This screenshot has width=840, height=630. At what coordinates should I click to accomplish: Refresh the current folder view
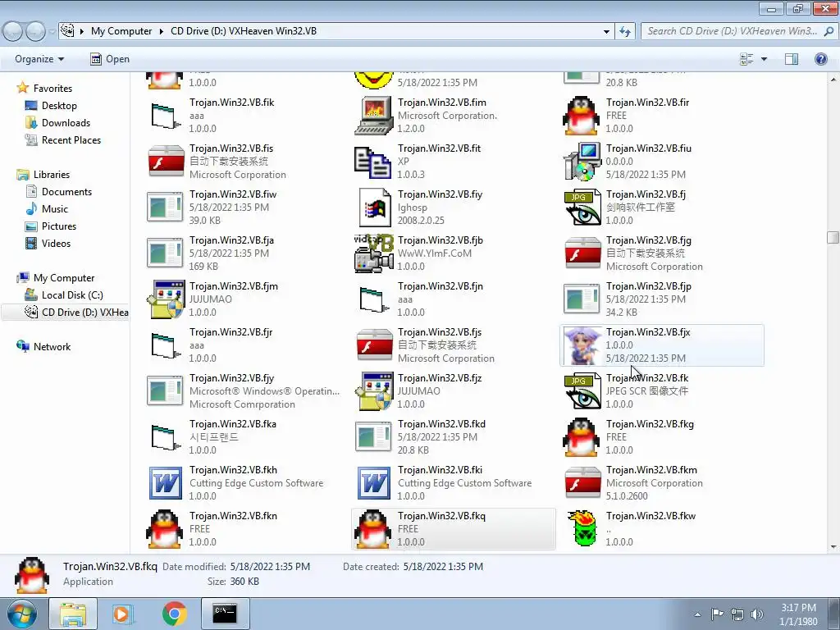coord(624,32)
